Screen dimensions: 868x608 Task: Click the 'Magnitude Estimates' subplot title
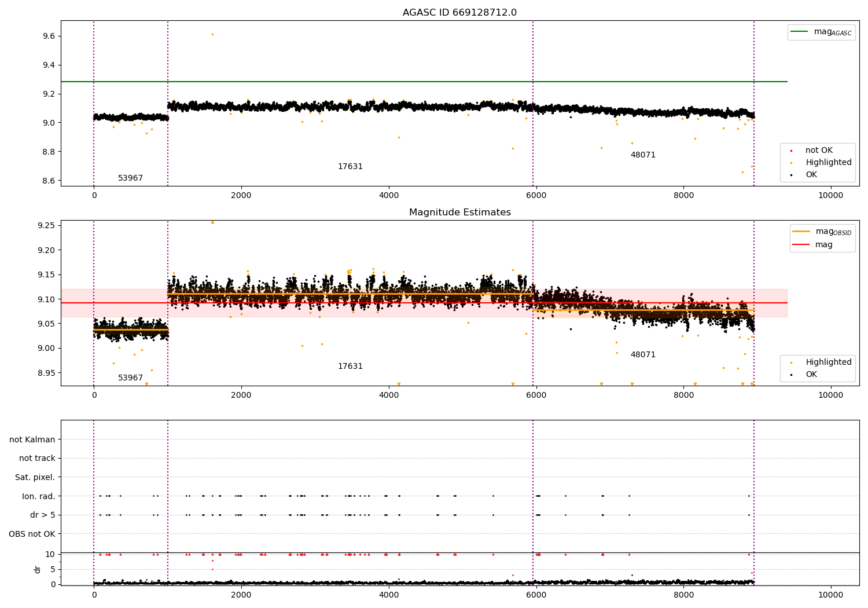click(x=459, y=213)
